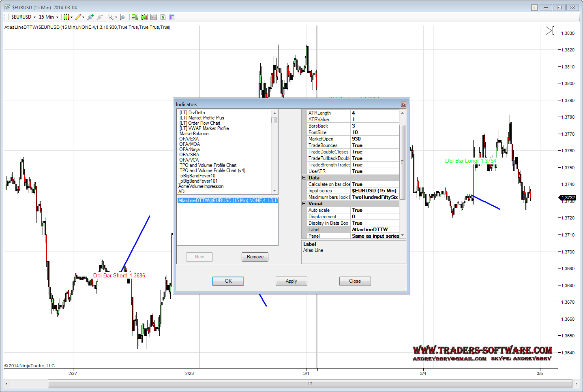Select the OFA/Ninja indicator entry
This screenshot has width=583, height=392.
tap(189, 149)
